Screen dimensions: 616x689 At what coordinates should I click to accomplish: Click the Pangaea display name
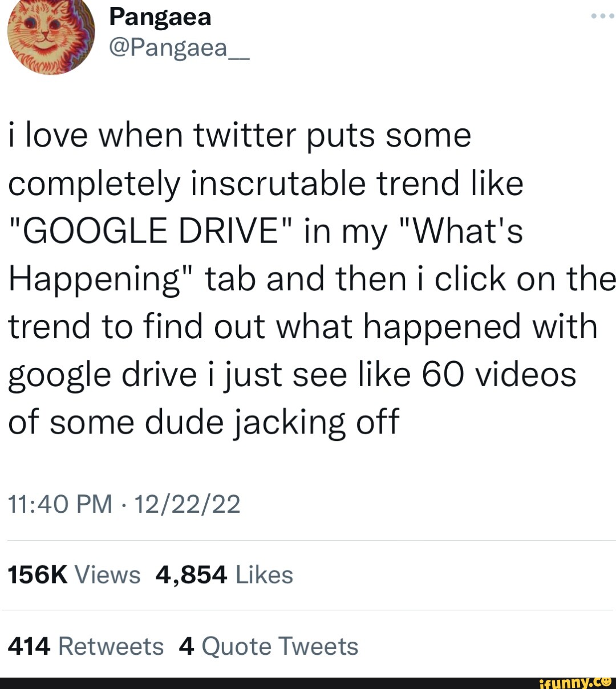click(160, 17)
